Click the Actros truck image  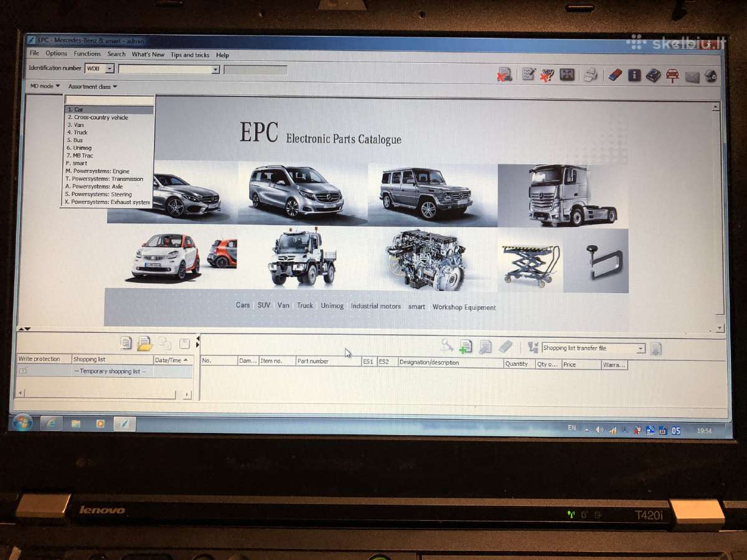pyautogui.click(x=562, y=195)
